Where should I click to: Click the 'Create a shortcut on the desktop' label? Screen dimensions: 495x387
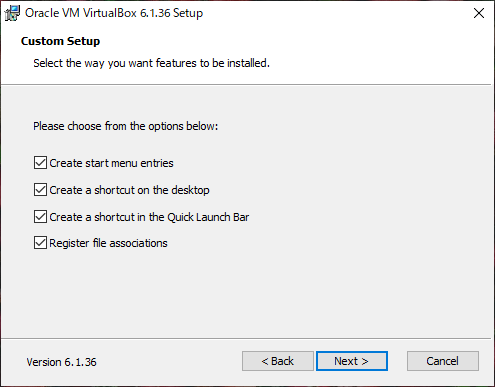(x=129, y=190)
